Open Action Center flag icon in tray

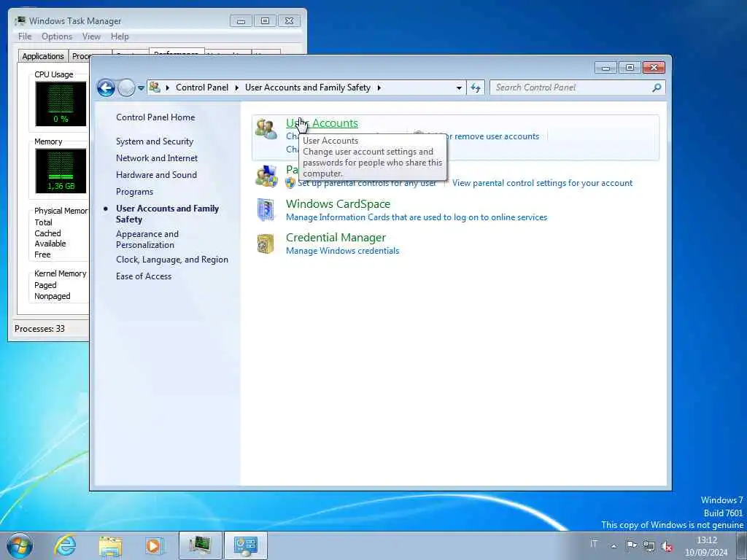point(631,545)
